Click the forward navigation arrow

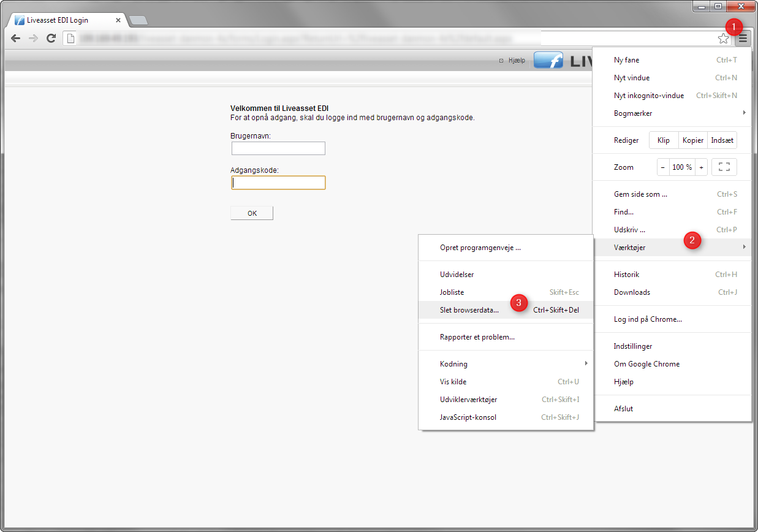point(34,39)
